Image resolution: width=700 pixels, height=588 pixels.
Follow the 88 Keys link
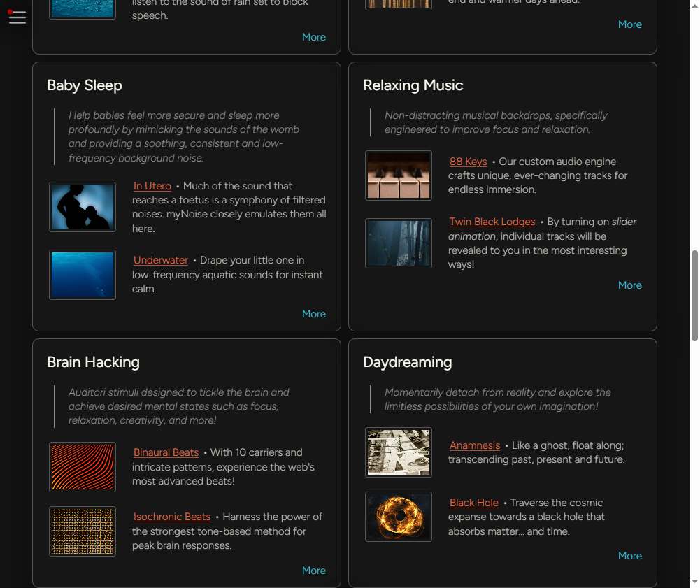coord(468,162)
